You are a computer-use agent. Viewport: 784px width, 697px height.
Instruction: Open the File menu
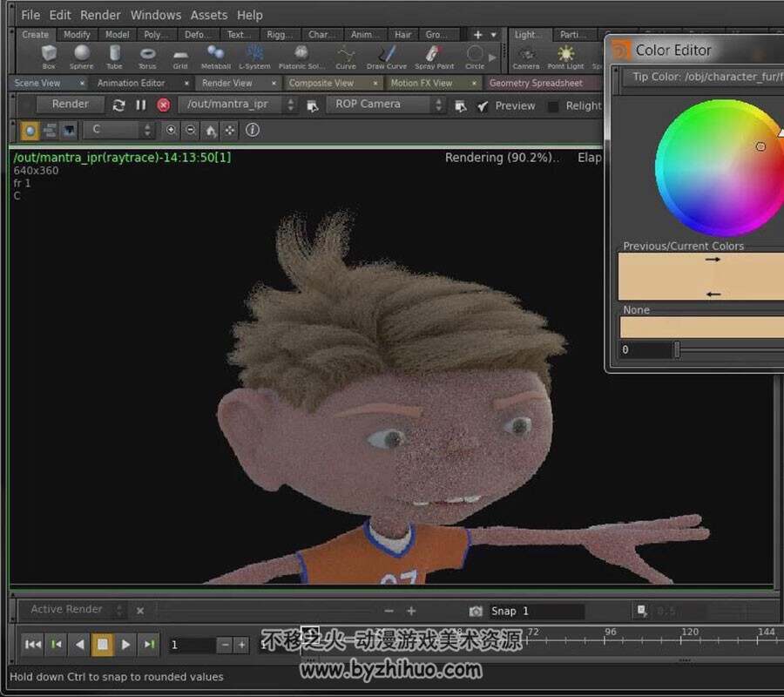click(30, 15)
